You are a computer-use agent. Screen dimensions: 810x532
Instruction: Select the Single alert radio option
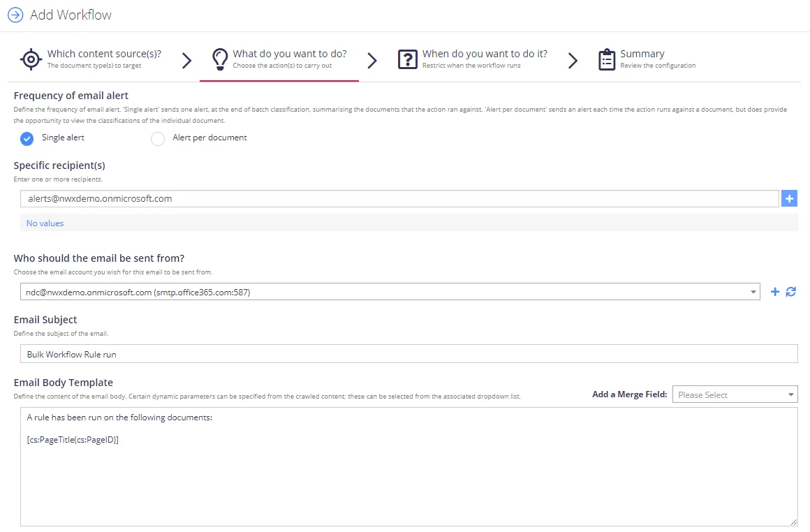(x=27, y=138)
